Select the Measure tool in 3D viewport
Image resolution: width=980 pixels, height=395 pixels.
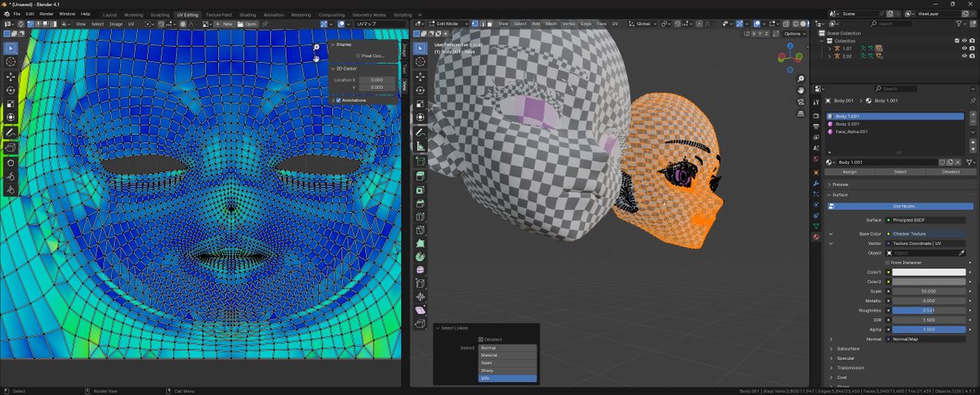[420, 147]
